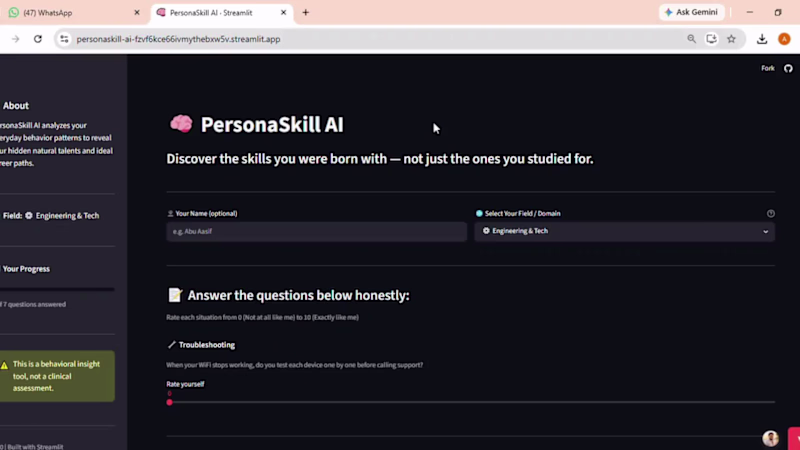Click the field dropdown chevron arrow
This screenshot has height=450, width=800.
point(765,232)
